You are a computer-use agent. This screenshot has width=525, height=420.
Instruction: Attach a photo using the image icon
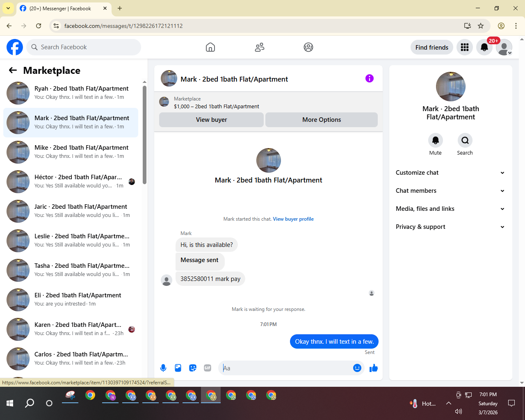point(178,368)
